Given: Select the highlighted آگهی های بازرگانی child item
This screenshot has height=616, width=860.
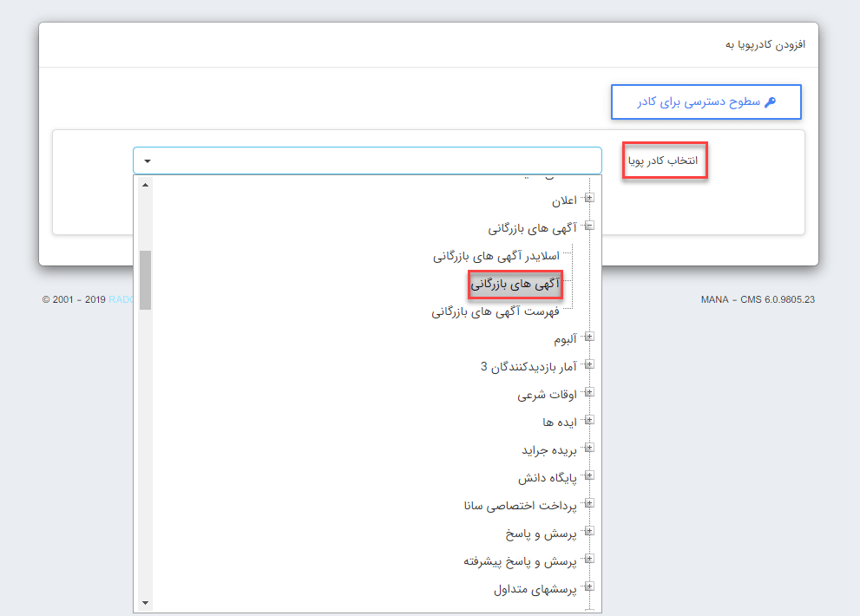Looking at the screenshot, I should (515, 284).
